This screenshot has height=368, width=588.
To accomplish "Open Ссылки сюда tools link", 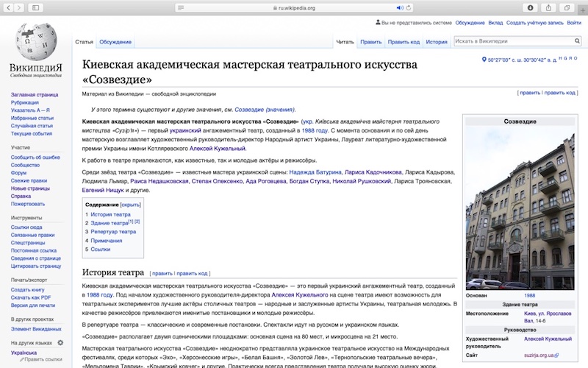I will coord(26,227).
